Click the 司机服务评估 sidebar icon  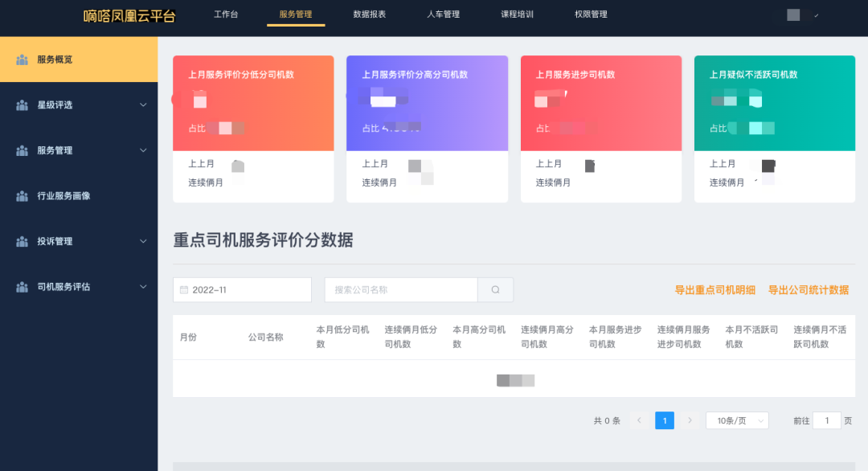22,287
